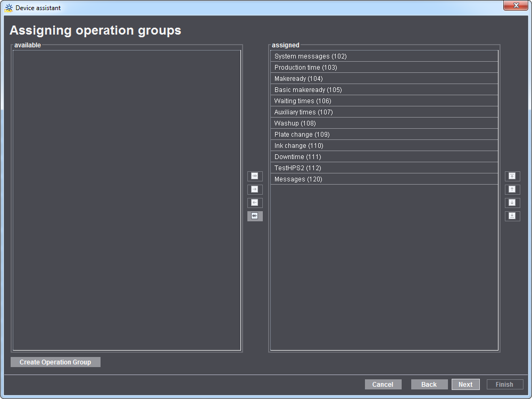Select the single right-arrow transfer icon
Image resolution: width=532 pixels, height=399 pixels.
[255, 189]
